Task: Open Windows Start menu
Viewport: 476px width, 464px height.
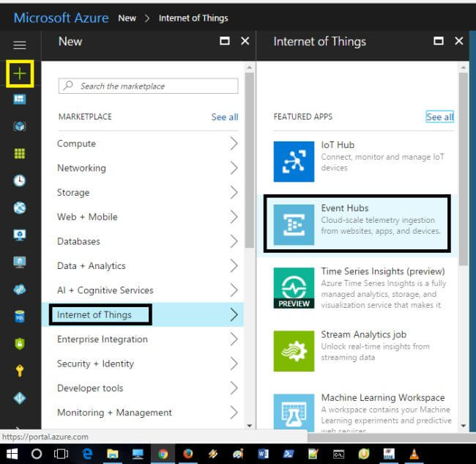Action: point(12,454)
